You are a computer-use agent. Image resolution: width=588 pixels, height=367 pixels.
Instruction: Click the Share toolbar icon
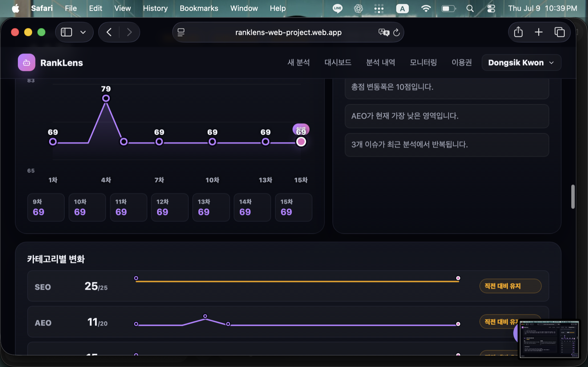518,32
